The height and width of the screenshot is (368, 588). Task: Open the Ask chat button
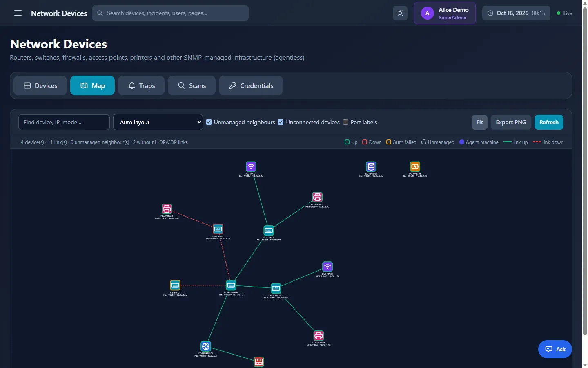click(x=555, y=349)
